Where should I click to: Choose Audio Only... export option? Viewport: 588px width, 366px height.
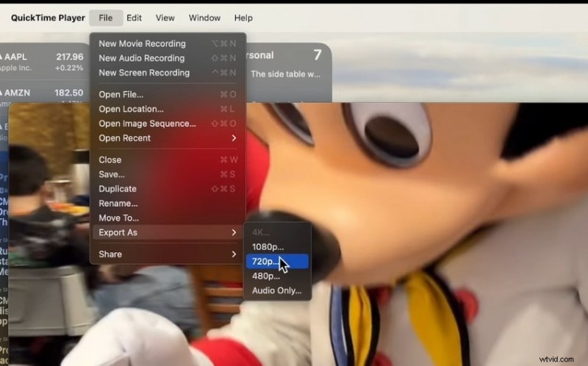(277, 290)
